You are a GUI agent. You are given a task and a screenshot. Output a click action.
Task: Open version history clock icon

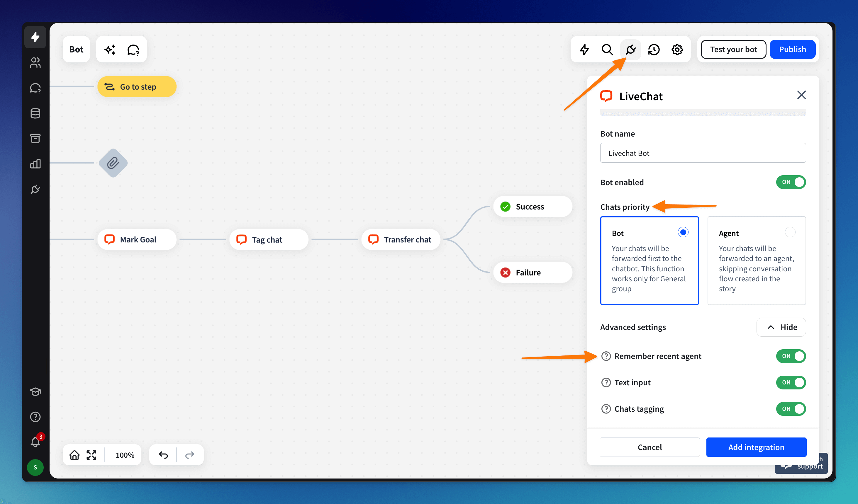[x=654, y=50]
